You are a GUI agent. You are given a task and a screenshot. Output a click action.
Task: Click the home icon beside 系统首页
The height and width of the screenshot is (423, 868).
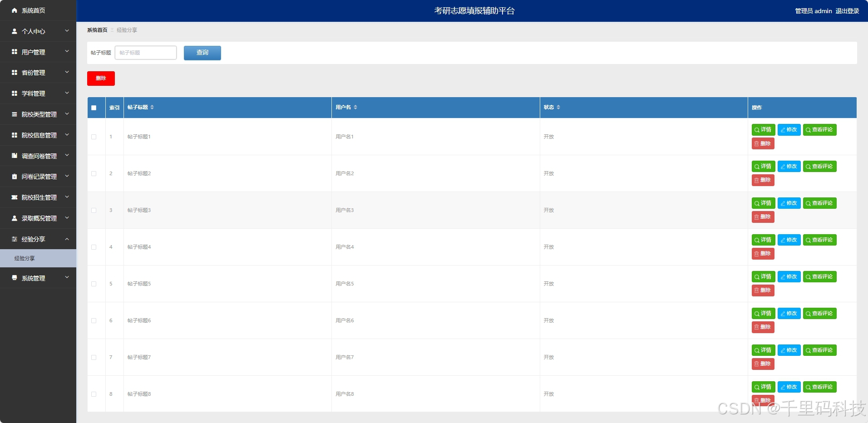click(x=15, y=10)
